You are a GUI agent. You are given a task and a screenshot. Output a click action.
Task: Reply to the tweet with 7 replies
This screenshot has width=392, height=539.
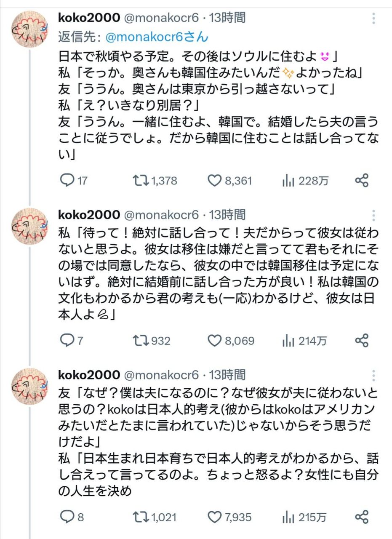67,340
